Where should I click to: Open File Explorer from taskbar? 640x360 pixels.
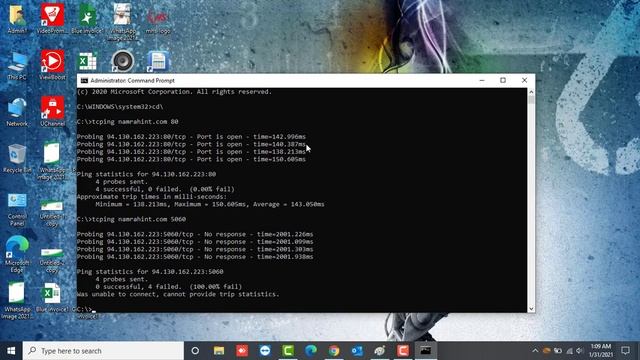click(219, 351)
